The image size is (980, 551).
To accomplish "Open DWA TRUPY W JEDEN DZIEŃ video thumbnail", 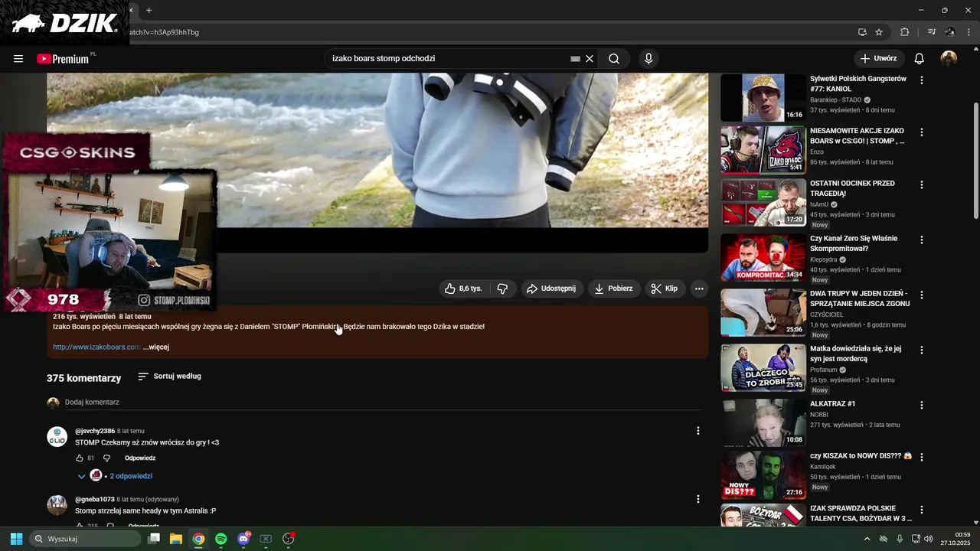I will [763, 313].
